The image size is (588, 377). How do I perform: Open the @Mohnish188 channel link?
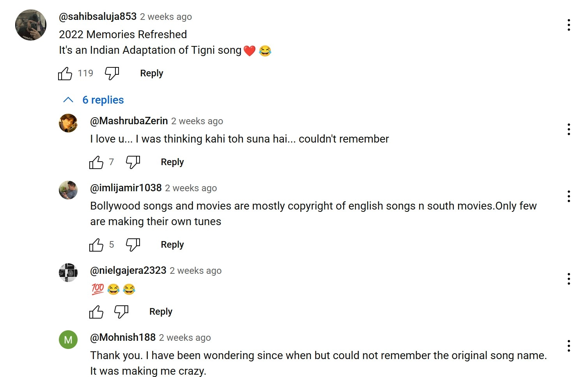click(123, 337)
